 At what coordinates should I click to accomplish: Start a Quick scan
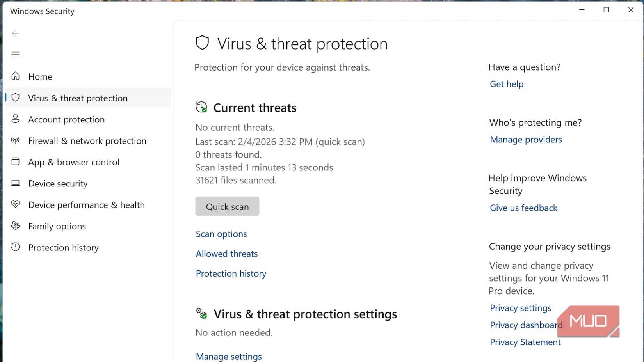click(x=227, y=206)
